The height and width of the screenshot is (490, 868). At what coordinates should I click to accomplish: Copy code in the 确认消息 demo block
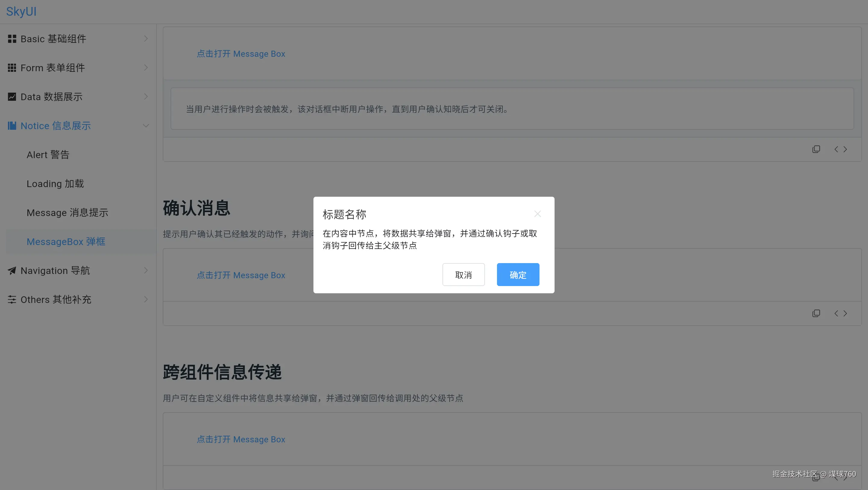point(816,313)
